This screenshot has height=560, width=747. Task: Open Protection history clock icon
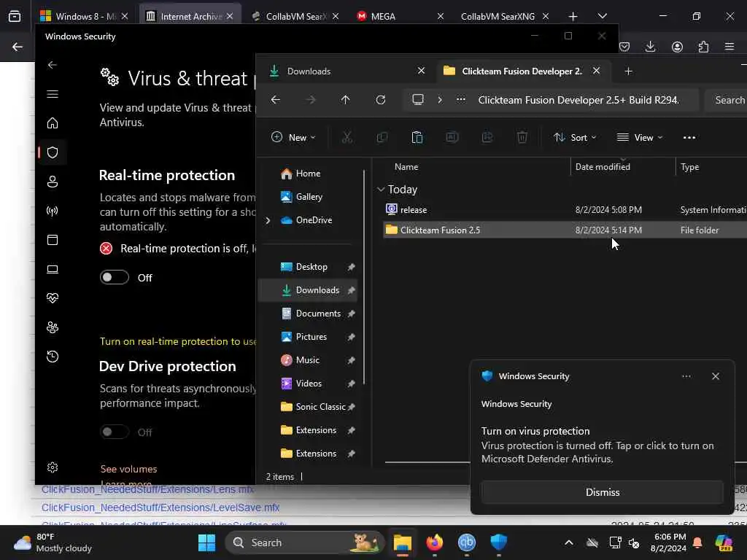point(53,356)
